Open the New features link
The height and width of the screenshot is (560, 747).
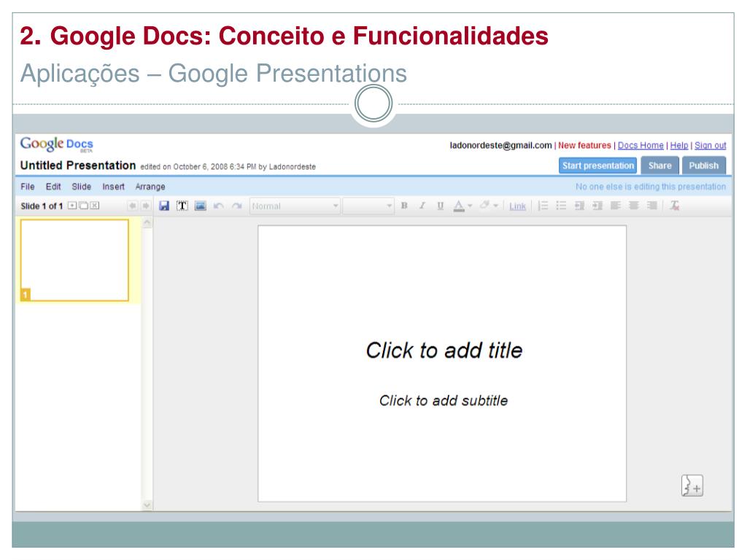pyautogui.click(x=584, y=145)
